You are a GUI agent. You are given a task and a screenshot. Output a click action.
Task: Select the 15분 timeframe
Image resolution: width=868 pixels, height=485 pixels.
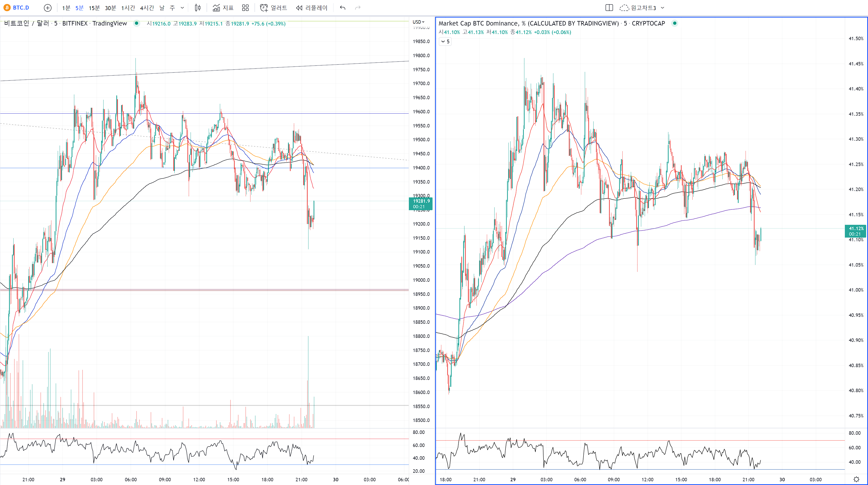(x=94, y=8)
